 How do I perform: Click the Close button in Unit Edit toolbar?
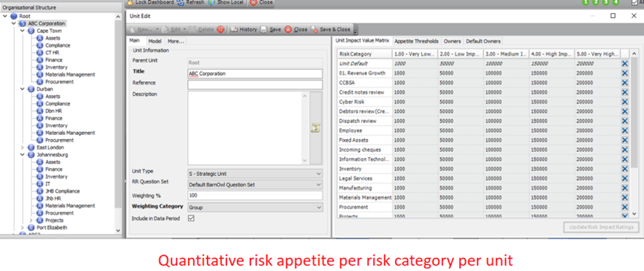(x=296, y=30)
